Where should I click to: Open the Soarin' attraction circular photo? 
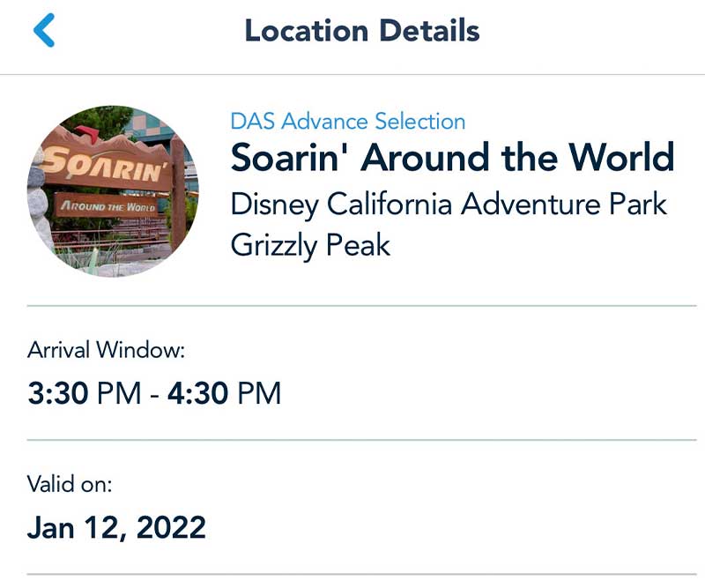pos(113,191)
